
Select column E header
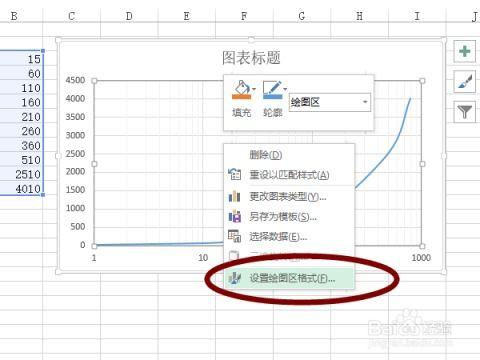187,16
